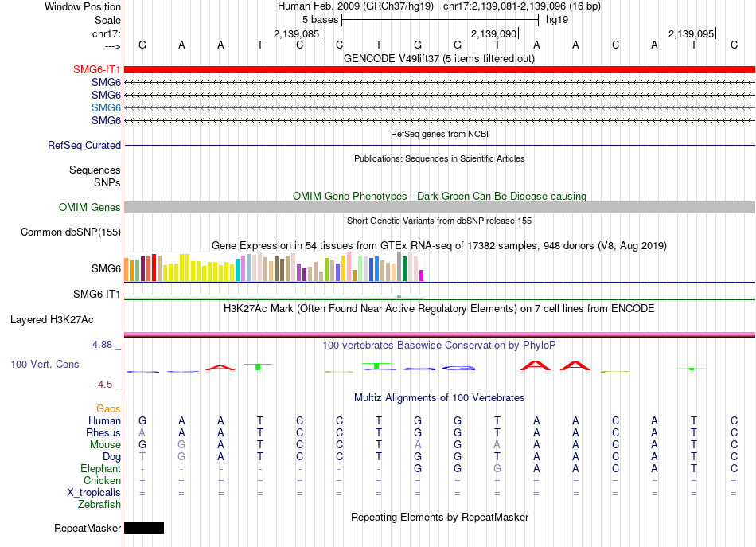Click the black RepeatMasker repeat element block
756x547 pixels.
[x=144, y=528]
